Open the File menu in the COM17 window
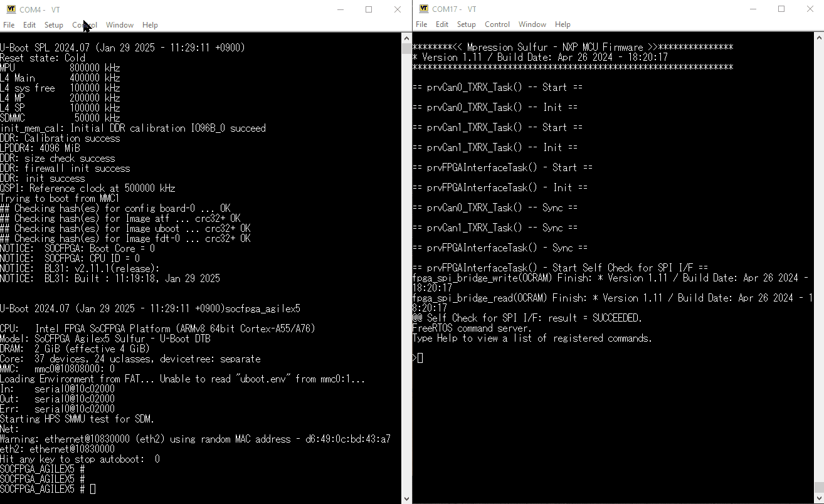The image size is (824, 504). tap(421, 24)
